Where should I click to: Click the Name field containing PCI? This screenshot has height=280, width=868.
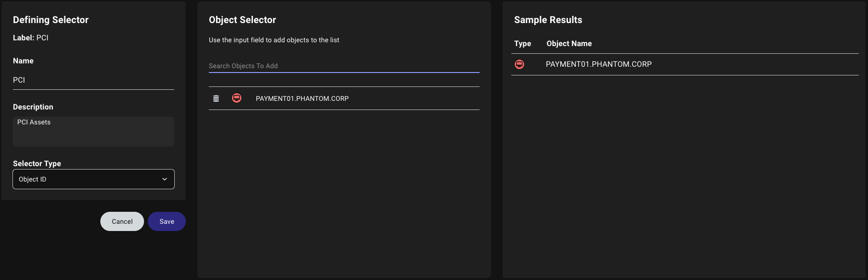93,80
